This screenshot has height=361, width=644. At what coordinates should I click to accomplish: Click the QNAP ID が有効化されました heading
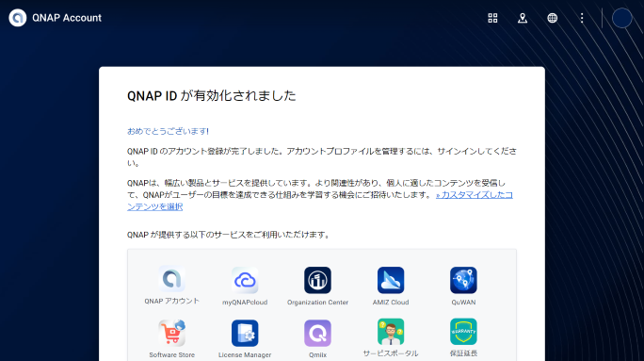click(212, 96)
